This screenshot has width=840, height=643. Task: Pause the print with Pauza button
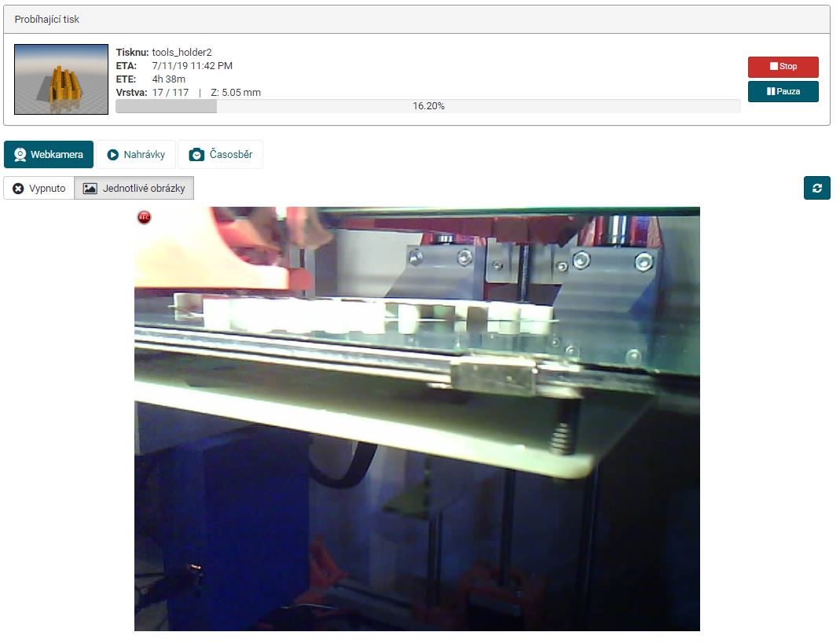(783, 91)
